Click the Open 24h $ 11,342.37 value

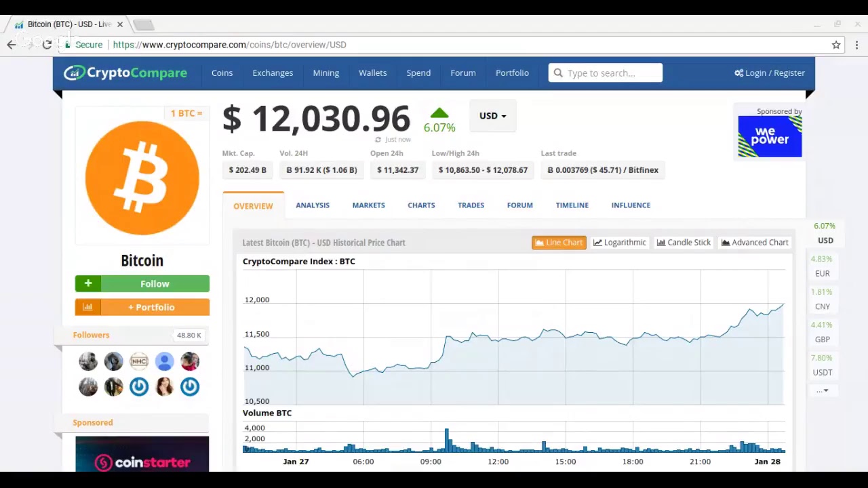(397, 170)
